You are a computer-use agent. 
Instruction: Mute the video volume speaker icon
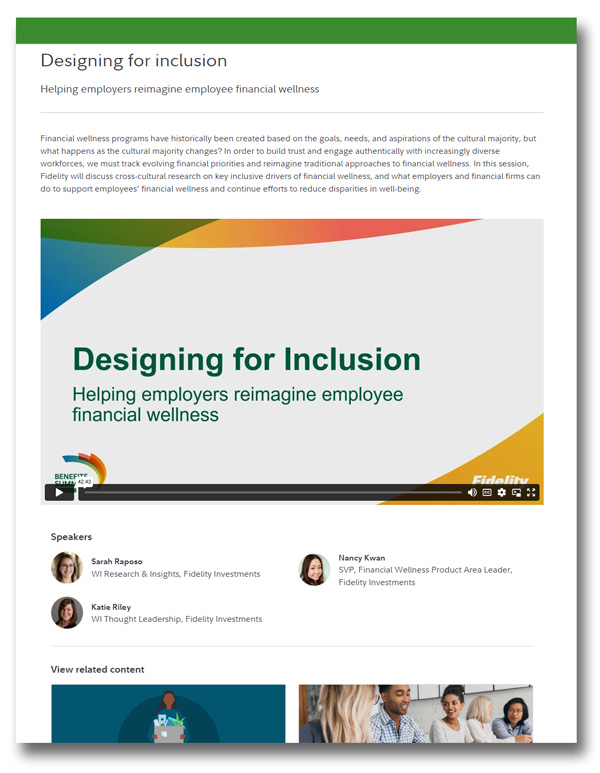click(x=472, y=492)
